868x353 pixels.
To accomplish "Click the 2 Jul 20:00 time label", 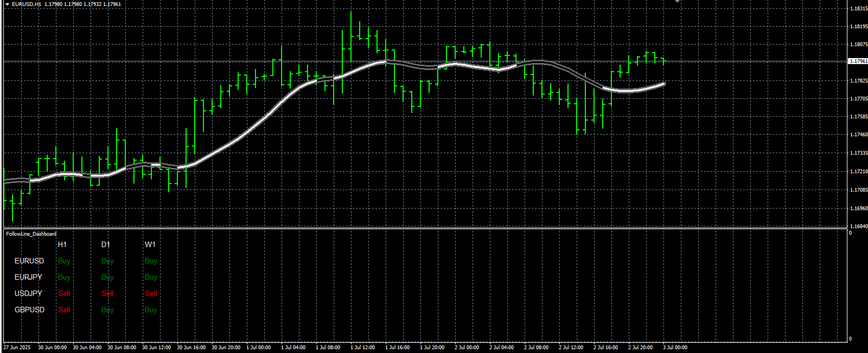I will pos(641,348).
